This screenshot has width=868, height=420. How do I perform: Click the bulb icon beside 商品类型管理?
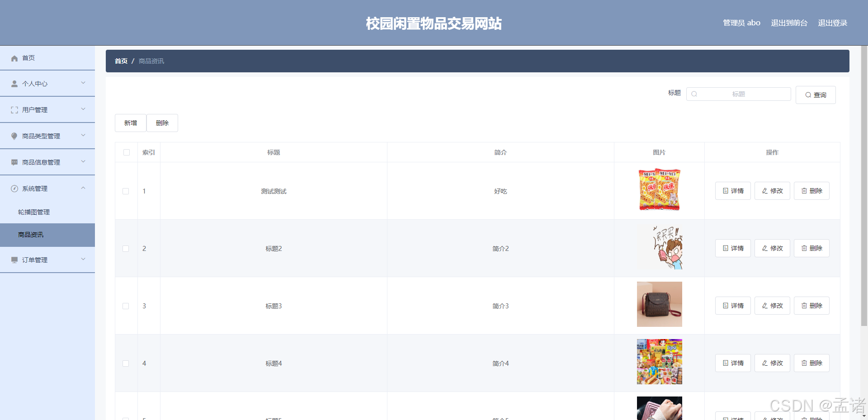coord(14,137)
